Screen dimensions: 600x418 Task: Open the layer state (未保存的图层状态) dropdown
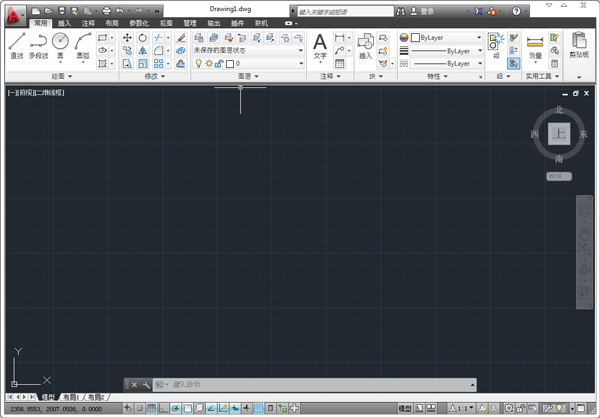247,50
